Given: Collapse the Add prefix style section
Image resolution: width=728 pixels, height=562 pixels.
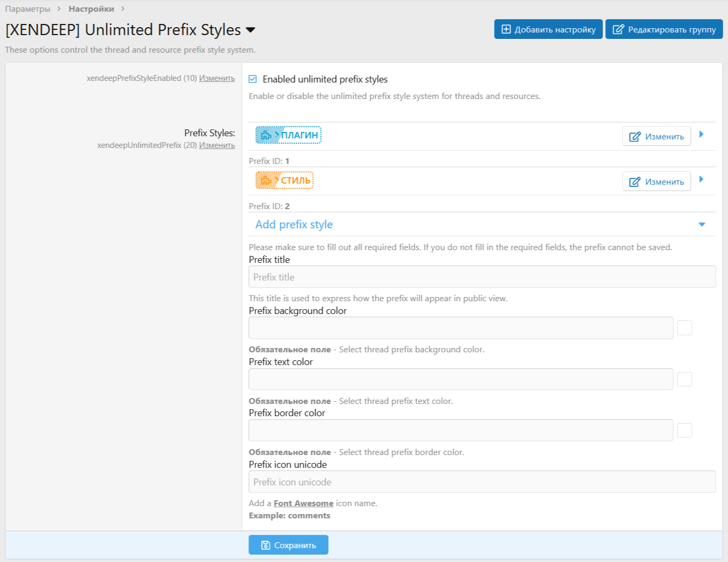Looking at the screenshot, I should point(701,224).
